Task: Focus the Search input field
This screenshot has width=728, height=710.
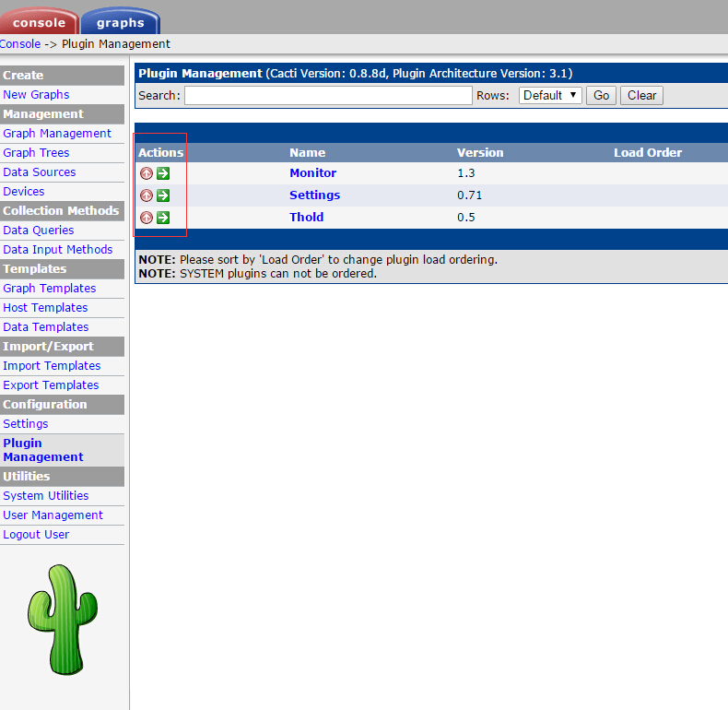Action: point(328,95)
